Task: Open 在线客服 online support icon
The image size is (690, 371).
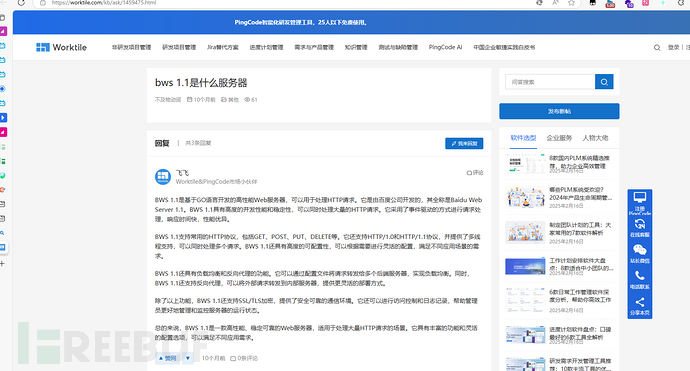Action: [x=639, y=224]
